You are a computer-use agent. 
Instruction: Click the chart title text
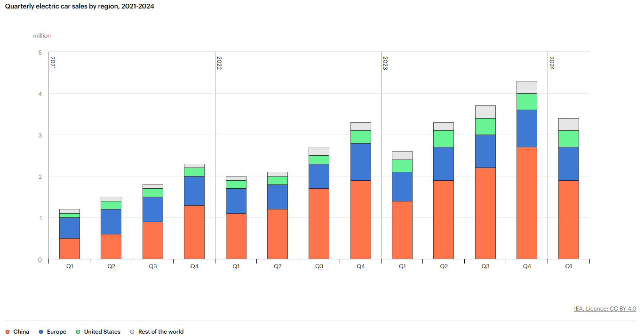[80, 7]
